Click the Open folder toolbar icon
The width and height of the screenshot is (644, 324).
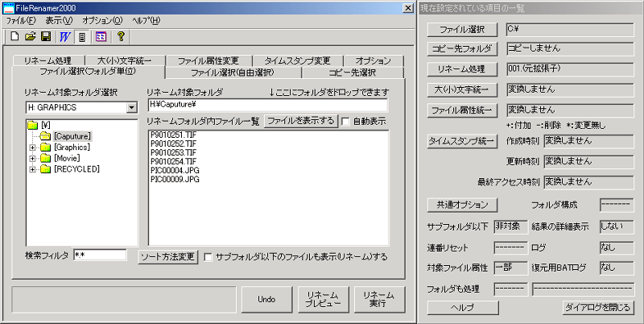[31, 36]
